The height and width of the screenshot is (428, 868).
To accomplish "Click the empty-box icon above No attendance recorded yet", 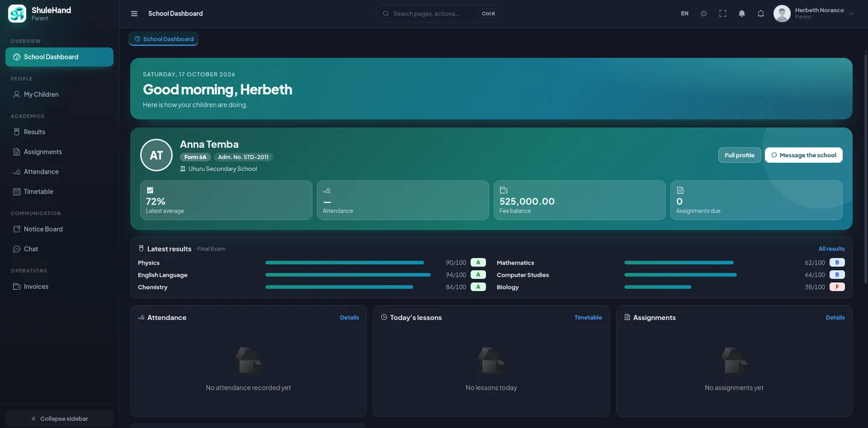I will 248,360.
